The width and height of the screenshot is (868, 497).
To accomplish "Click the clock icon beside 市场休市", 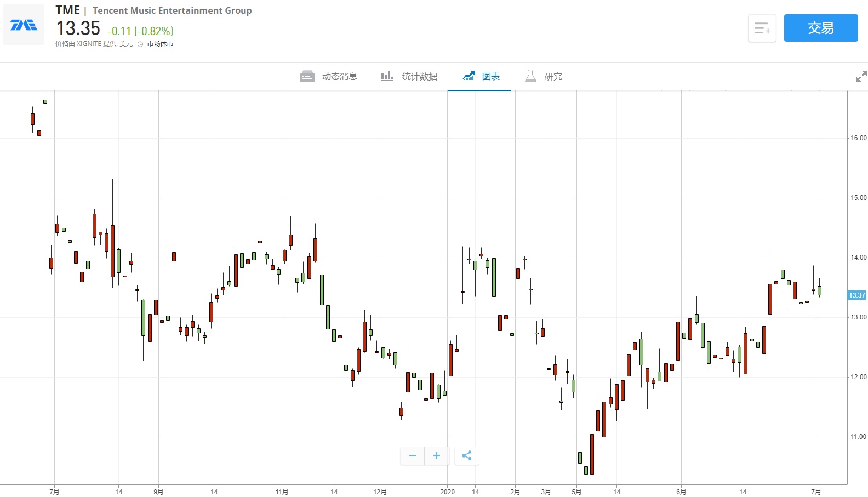I will point(140,44).
